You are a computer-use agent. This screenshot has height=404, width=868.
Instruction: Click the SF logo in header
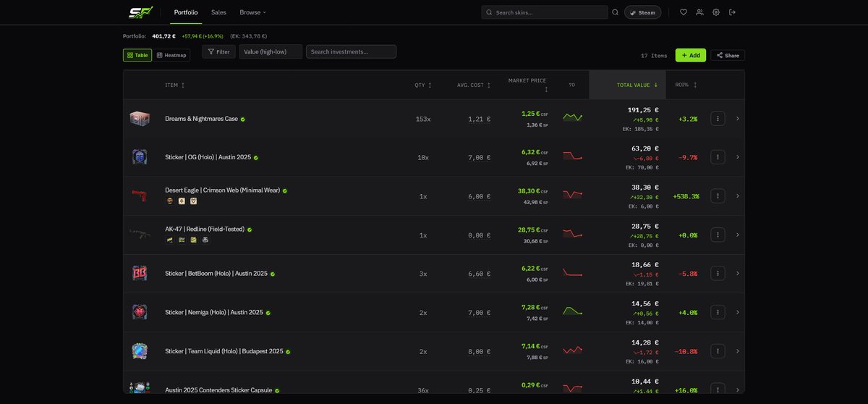point(140,12)
